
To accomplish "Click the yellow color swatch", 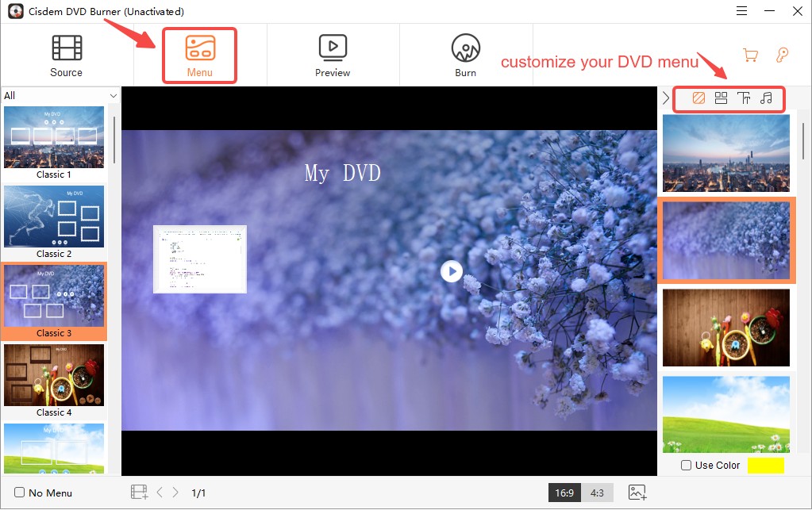I will pyautogui.click(x=765, y=466).
